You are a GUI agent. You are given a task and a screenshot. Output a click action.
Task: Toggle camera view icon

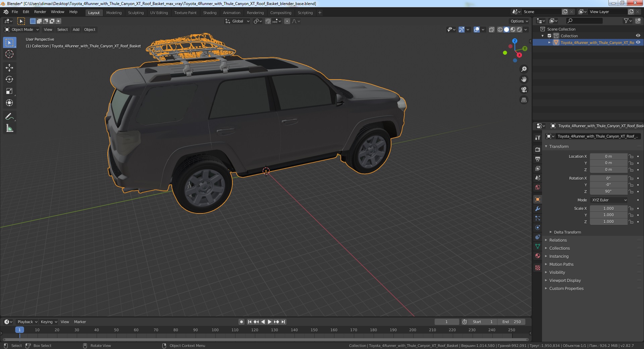[524, 90]
